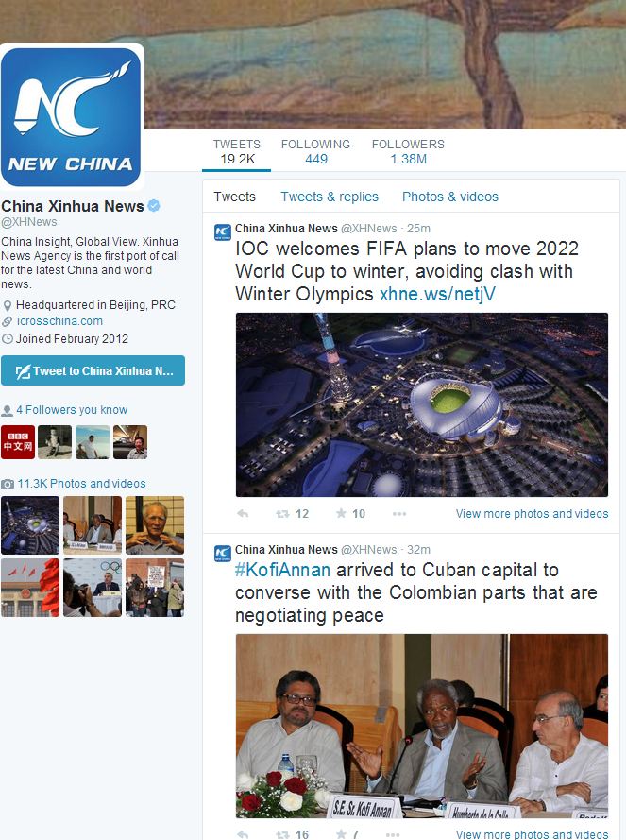This screenshot has height=840, width=626.
Task: Retweet the IOC welcomes FIFA tweet
Action: point(292,514)
